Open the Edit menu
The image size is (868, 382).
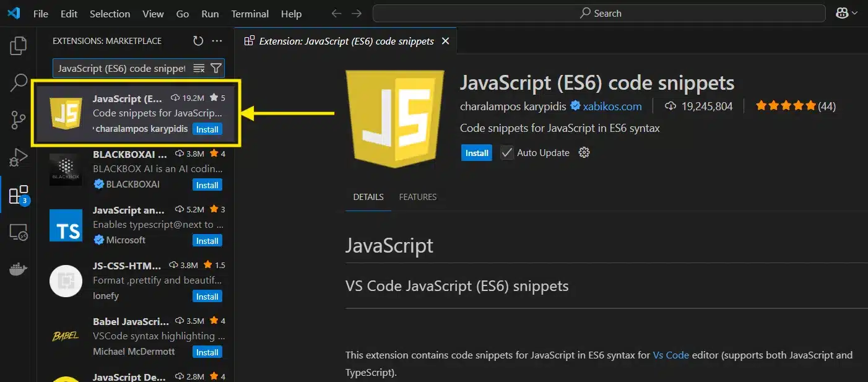click(x=69, y=14)
